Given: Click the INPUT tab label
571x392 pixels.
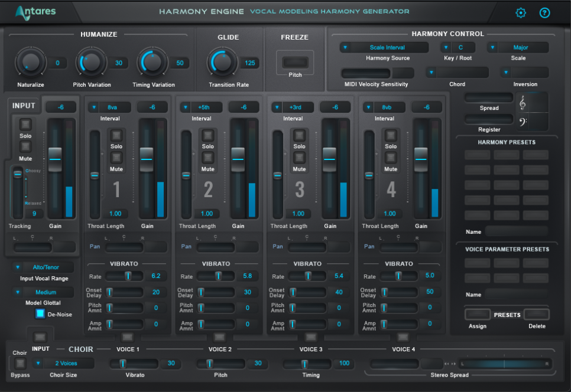Looking at the screenshot, I should click(24, 106).
